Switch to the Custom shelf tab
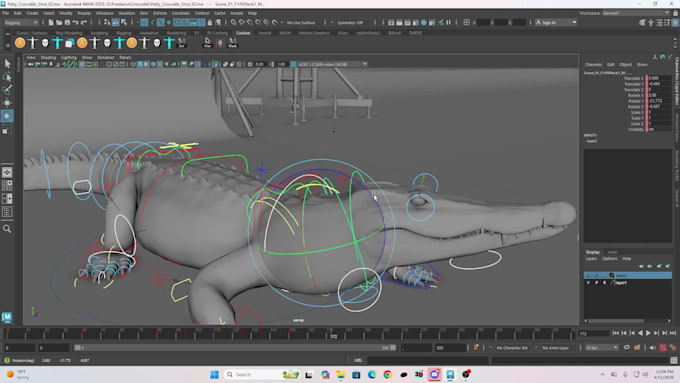 point(243,33)
